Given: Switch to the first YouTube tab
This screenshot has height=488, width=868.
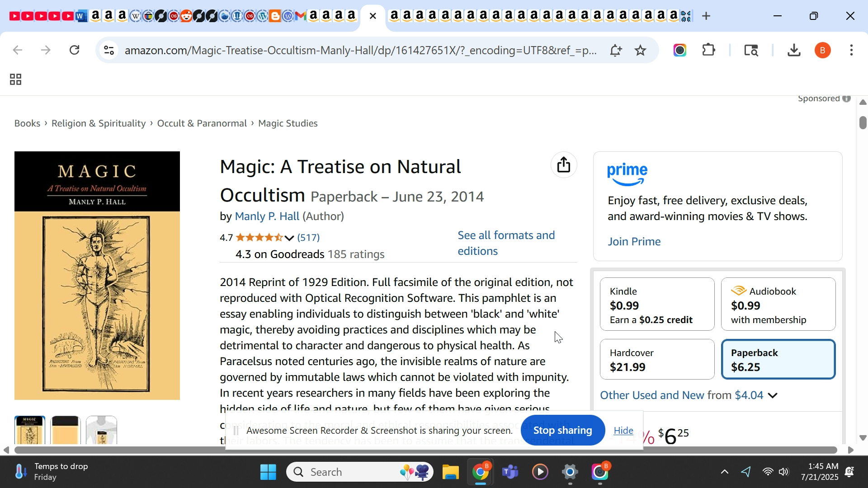Looking at the screenshot, I should 14,16.
